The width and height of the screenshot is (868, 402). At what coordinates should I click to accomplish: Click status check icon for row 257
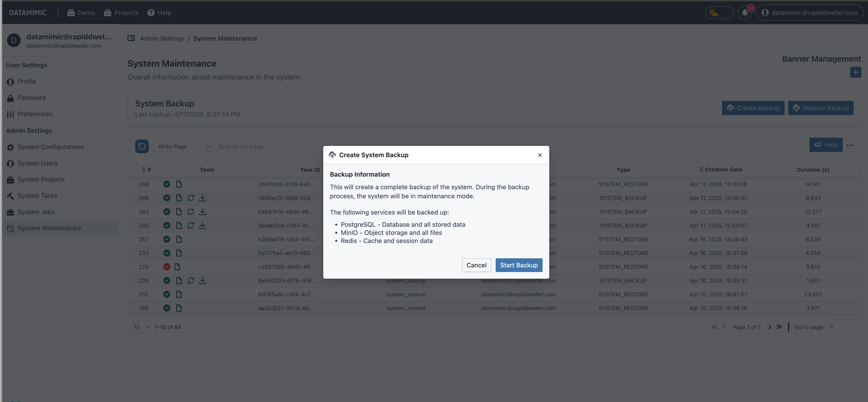pyautogui.click(x=166, y=239)
